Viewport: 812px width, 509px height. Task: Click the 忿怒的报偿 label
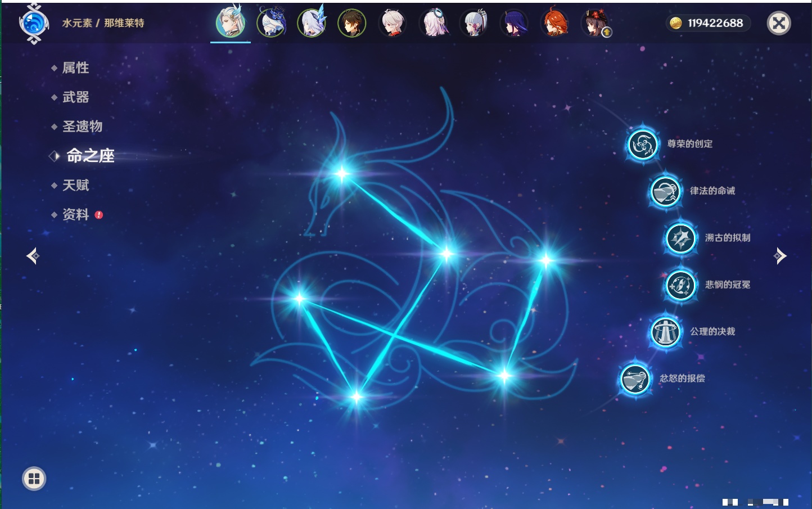[x=682, y=379]
